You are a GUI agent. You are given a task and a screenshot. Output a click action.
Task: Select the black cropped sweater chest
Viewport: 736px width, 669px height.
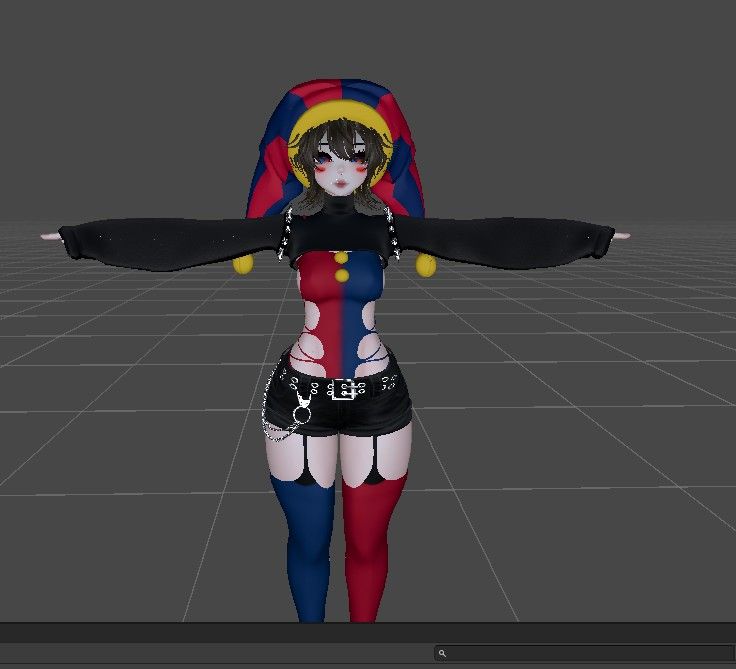point(340,232)
